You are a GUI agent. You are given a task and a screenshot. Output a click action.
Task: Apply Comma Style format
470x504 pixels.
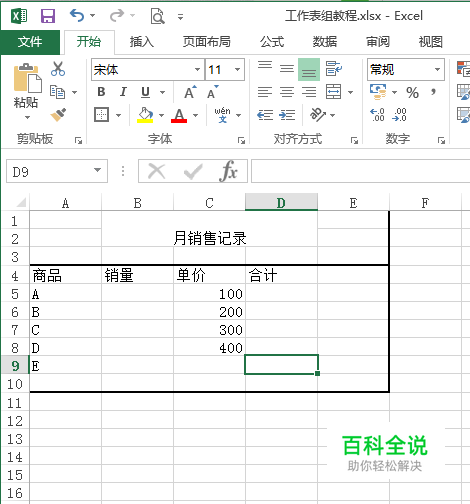(x=433, y=92)
